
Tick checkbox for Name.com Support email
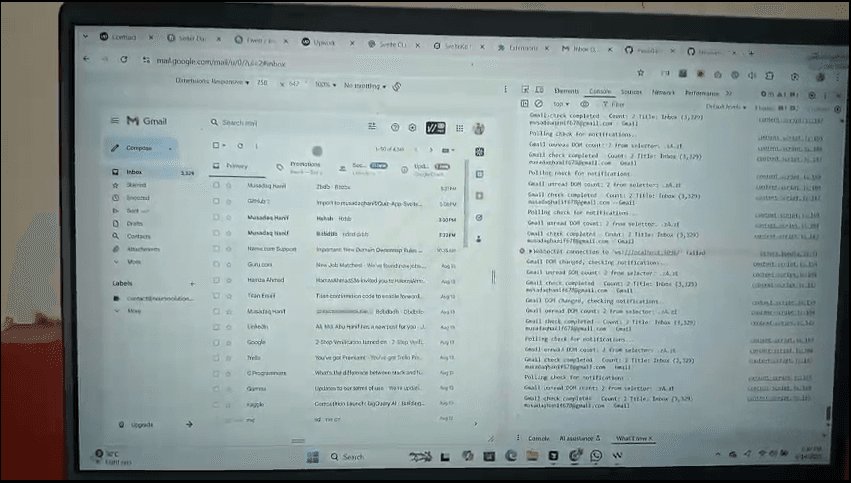click(x=216, y=249)
